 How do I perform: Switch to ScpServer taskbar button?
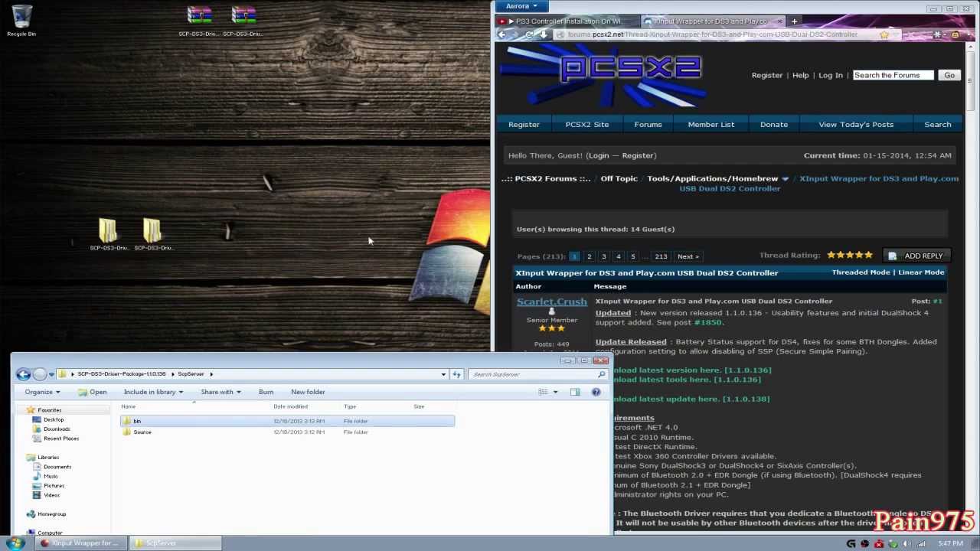(175, 543)
